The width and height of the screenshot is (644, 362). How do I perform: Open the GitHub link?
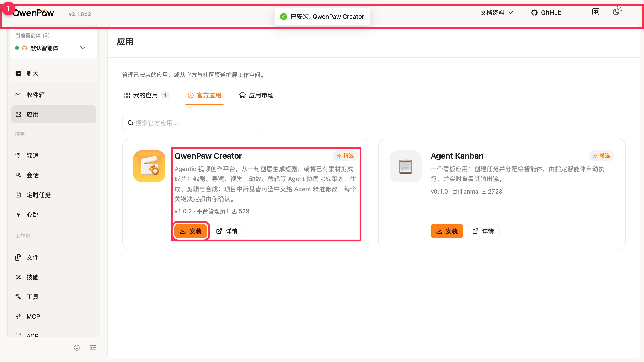[x=546, y=13]
